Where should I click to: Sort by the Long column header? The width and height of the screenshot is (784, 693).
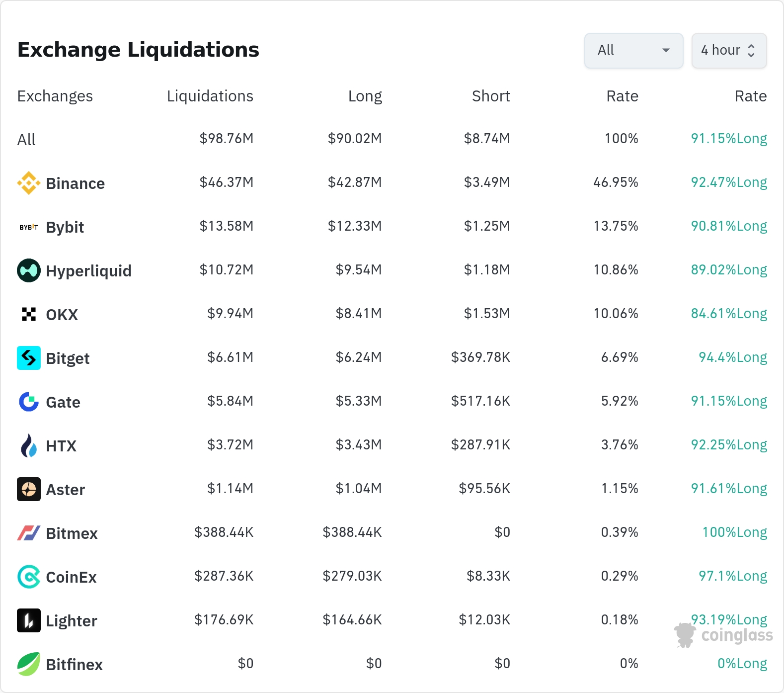point(365,96)
